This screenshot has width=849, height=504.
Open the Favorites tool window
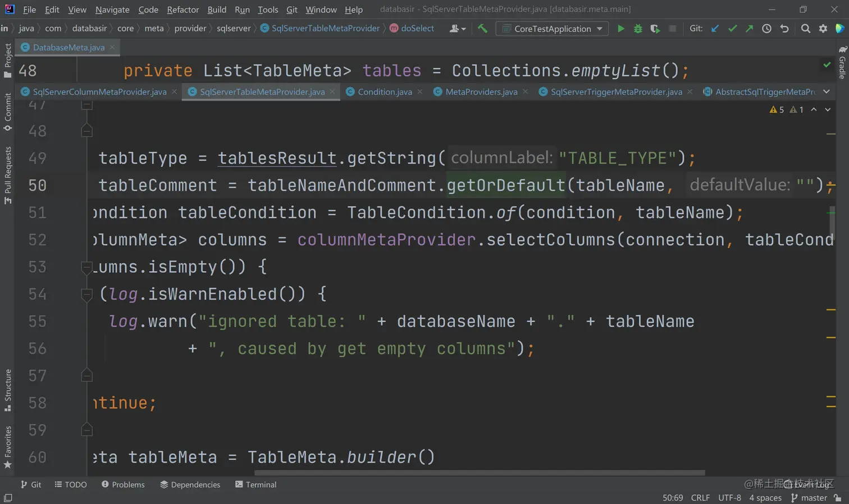point(7,447)
